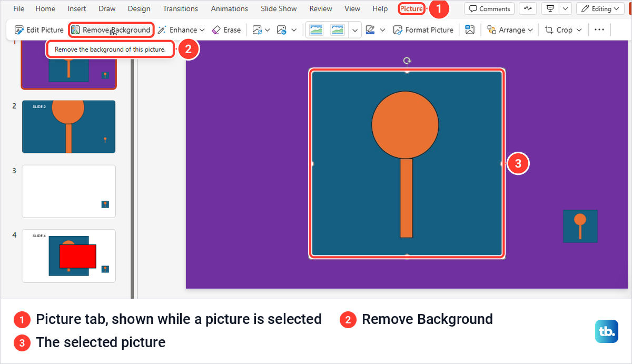
Task: Select the small picture on the slide
Action: 580,226
